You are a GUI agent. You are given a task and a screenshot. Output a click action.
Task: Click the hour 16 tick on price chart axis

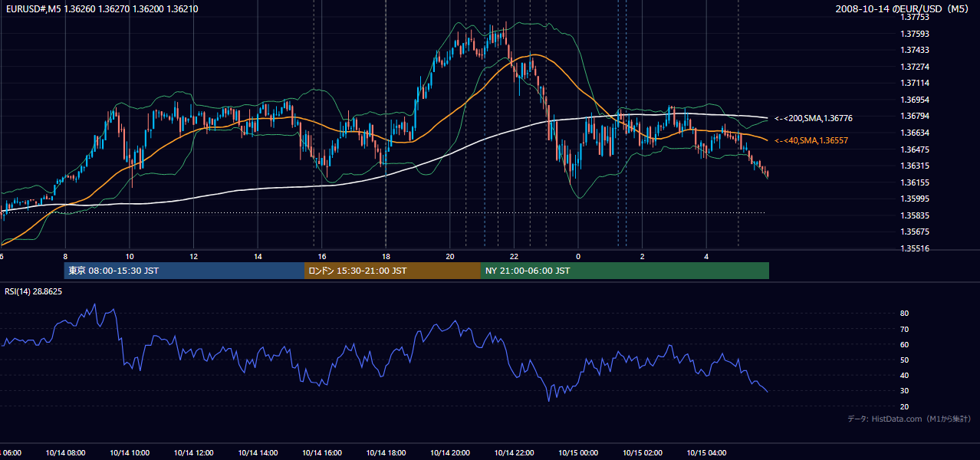[x=322, y=257]
